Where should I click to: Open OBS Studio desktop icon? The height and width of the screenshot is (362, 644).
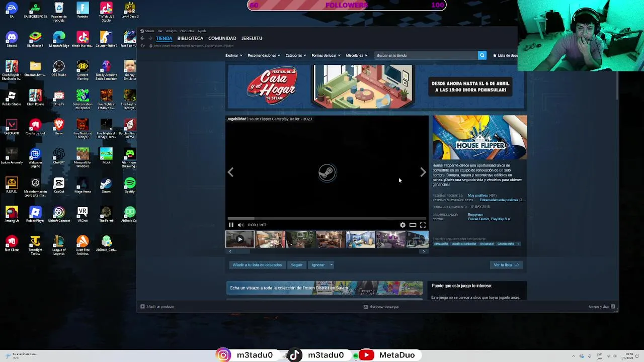(x=59, y=69)
